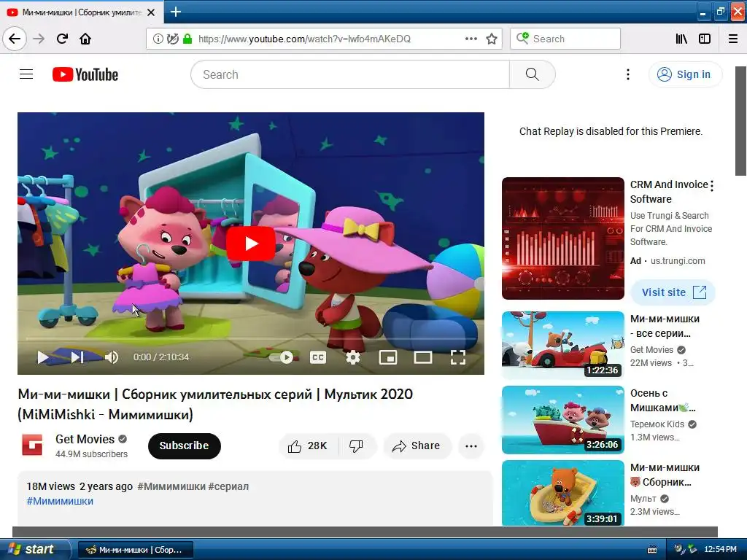Toggle the autoplay switch
Screen dimensions: 747x560
click(x=281, y=357)
